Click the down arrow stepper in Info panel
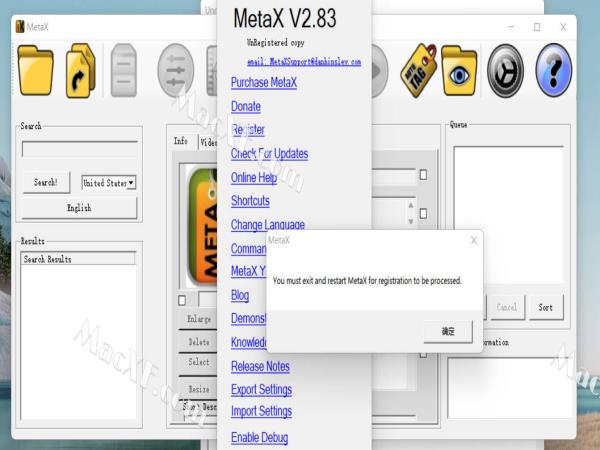The image size is (600, 450). tap(411, 222)
